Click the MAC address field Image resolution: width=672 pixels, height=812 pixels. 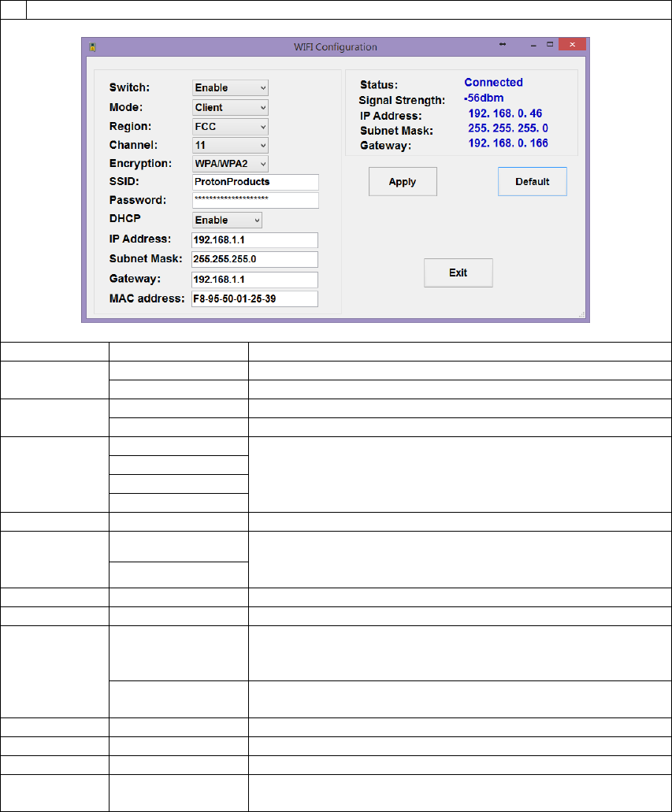pyautogui.click(x=254, y=298)
